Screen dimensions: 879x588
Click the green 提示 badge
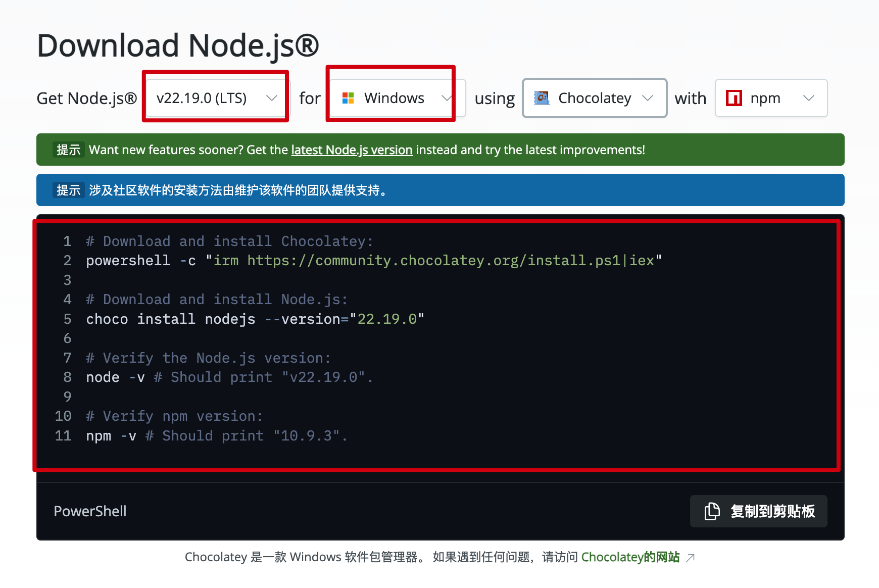coord(69,150)
